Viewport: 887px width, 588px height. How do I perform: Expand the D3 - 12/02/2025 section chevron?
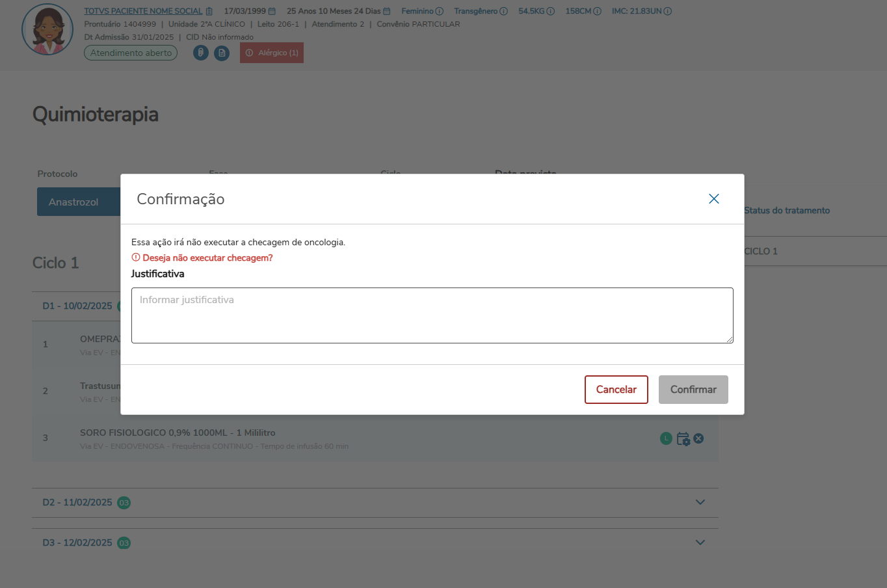pos(700,542)
